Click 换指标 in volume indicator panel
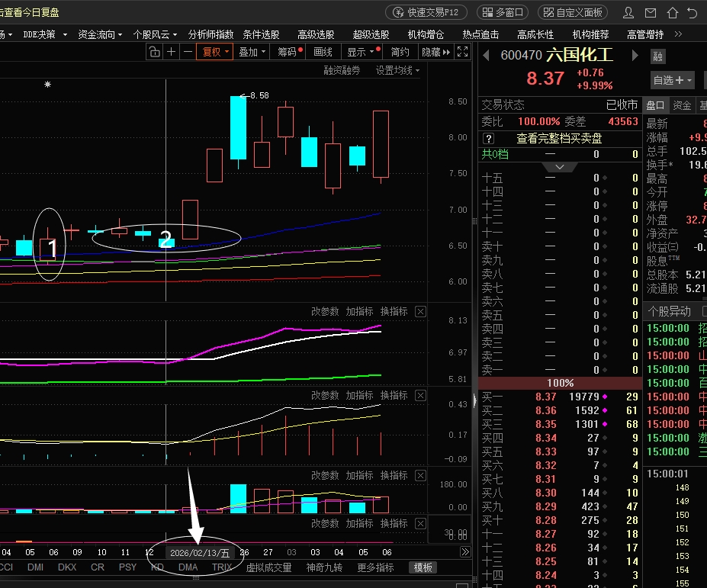 [394, 475]
